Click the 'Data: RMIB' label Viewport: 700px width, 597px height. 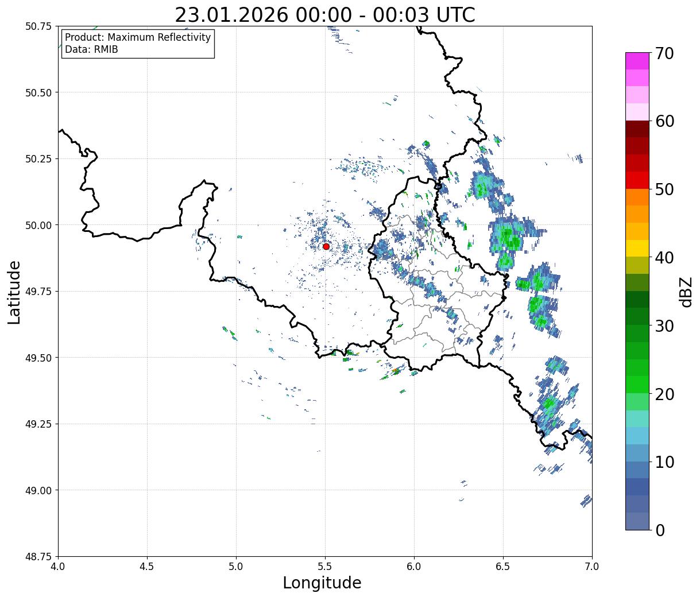tap(91, 49)
